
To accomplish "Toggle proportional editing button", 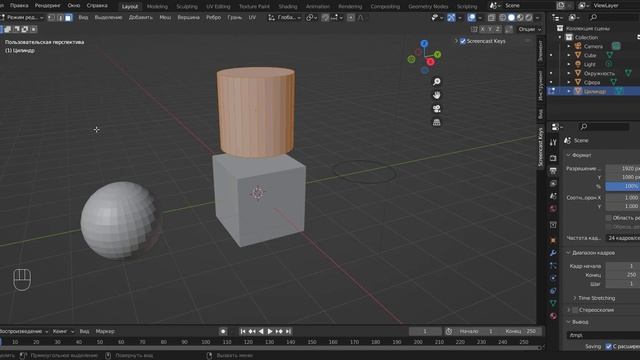I will (x=351, y=18).
